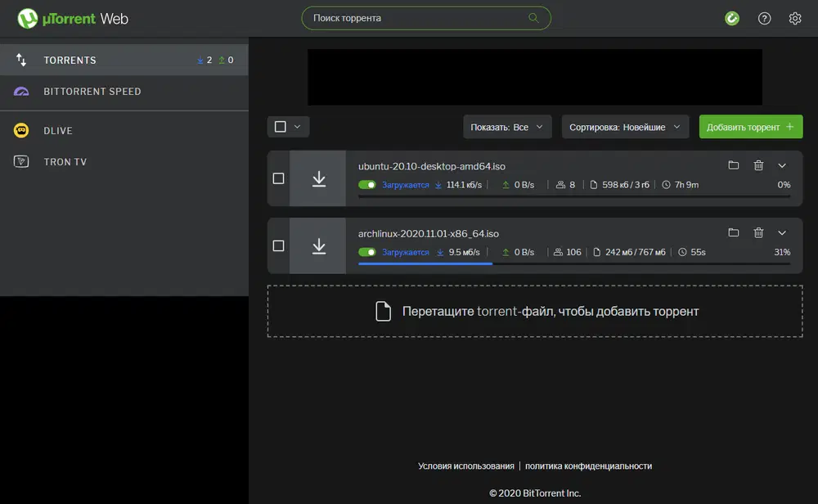The height and width of the screenshot is (504, 818).
Task: Open the политика конфиденциальности link
Action: coord(588,466)
